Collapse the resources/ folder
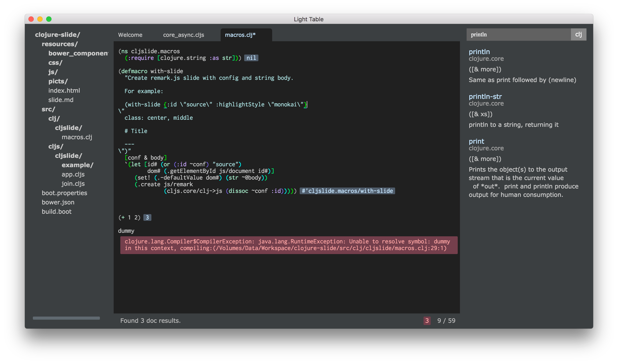Screen dimensions: 618x364 coord(60,44)
